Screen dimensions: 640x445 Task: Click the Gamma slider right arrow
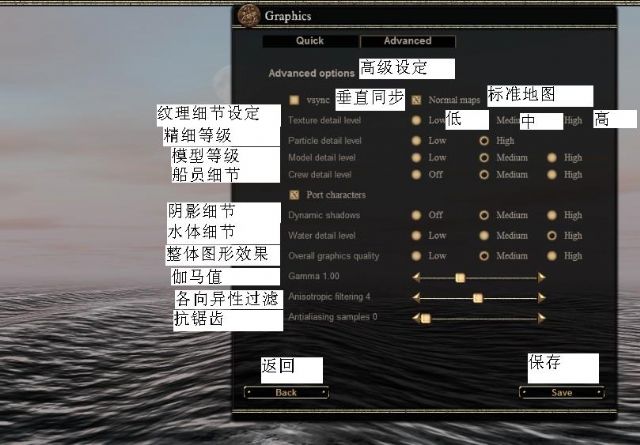541,278
